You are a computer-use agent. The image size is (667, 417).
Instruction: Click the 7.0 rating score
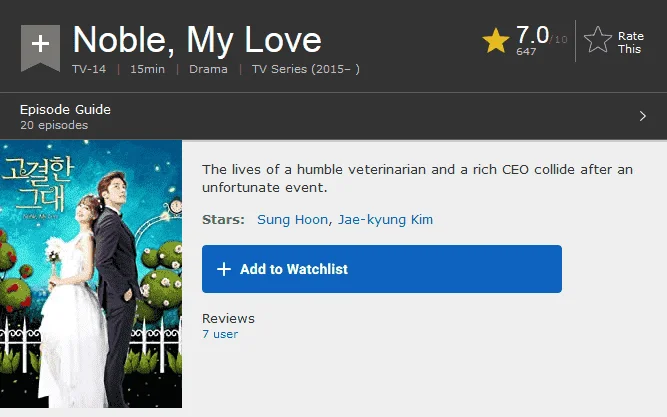coord(532,35)
